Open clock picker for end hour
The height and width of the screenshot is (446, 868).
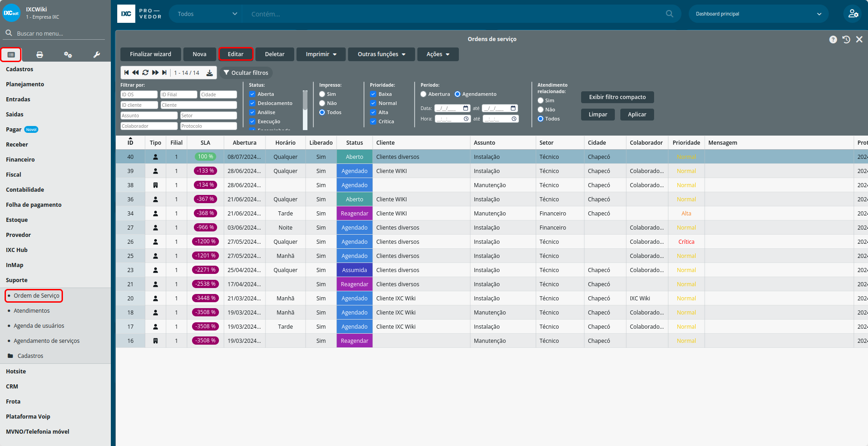(x=514, y=119)
